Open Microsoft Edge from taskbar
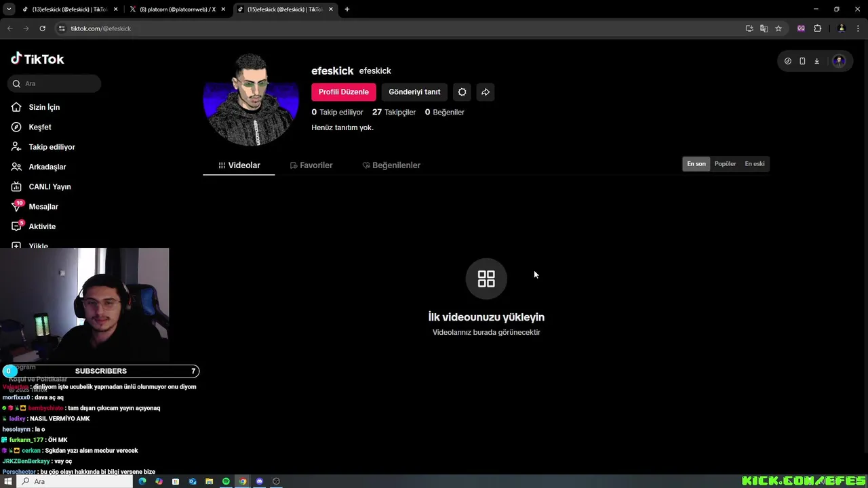 142,481
